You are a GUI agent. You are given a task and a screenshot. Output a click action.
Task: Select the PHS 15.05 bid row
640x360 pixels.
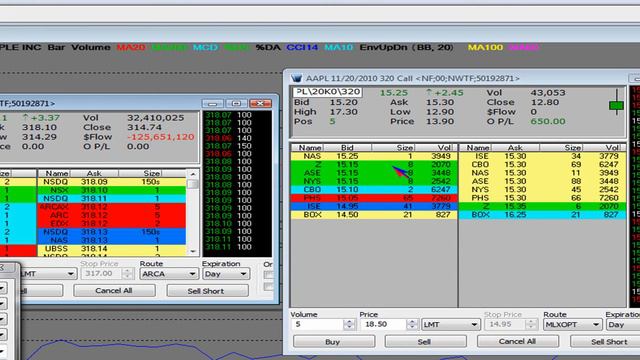(x=374, y=198)
